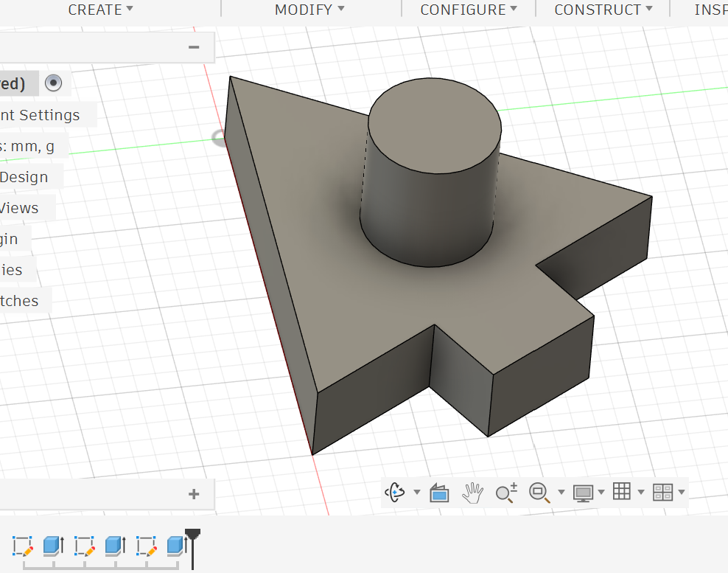Click the Zoom Window/Fit tool
The image size is (728, 573).
[539, 493]
